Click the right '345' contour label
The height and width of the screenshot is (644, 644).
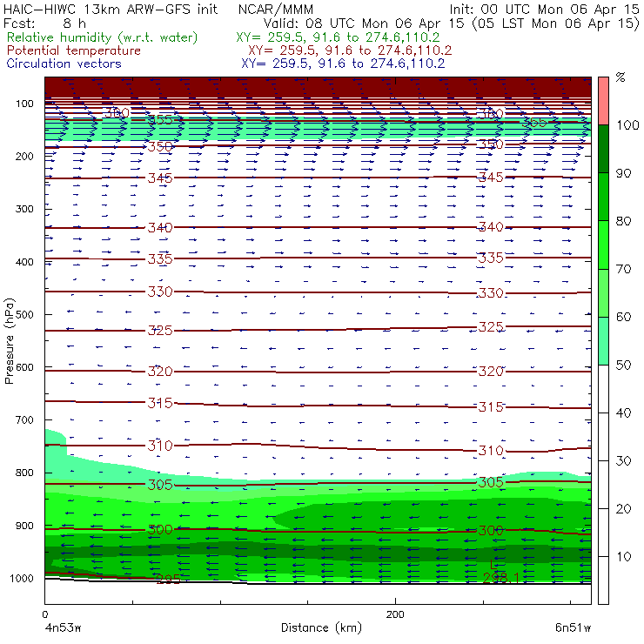click(491, 177)
